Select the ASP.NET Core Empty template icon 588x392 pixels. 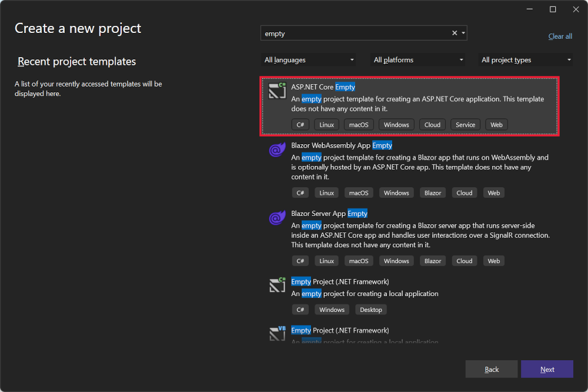[x=276, y=91]
